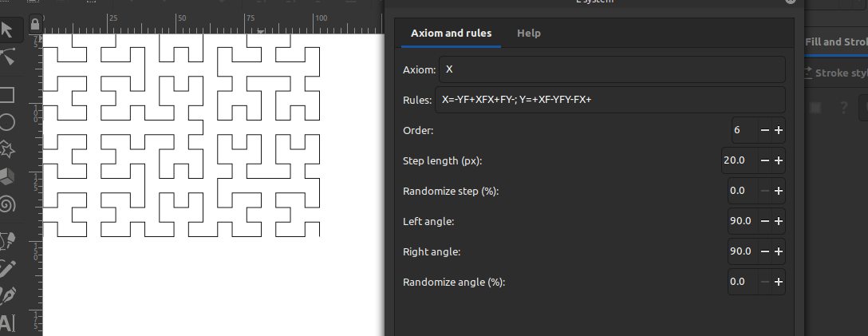Decrease the Right angle value

(x=765, y=251)
